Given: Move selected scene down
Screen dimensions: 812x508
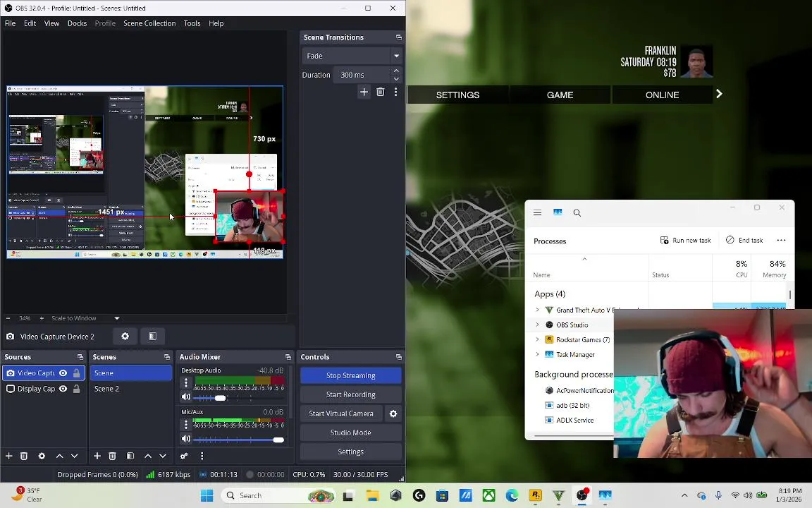Looking at the screenshot, I should tap(163, 456).
